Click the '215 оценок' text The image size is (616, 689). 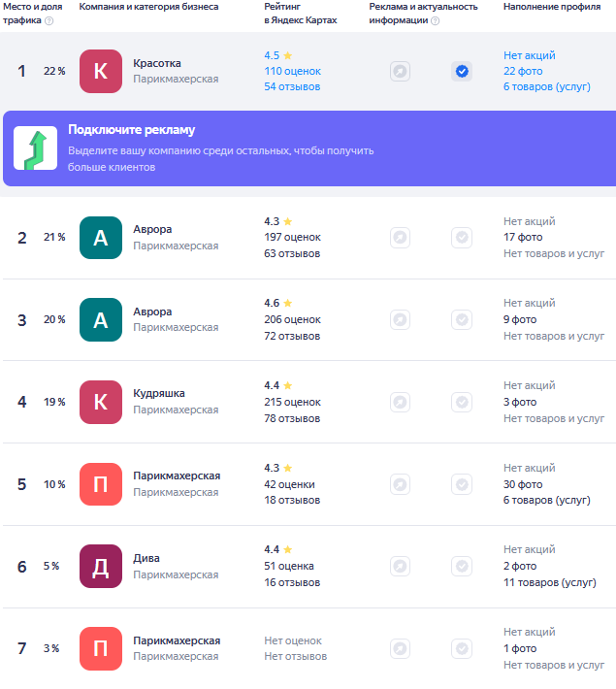pyautogui.click(x=292, y=402)
